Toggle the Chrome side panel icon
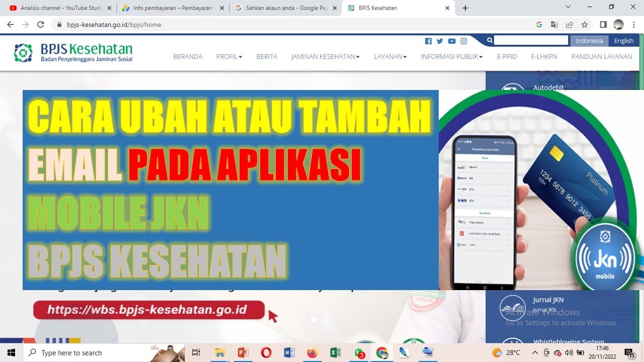This screenshot has width=644, height=362. [603, 25]
